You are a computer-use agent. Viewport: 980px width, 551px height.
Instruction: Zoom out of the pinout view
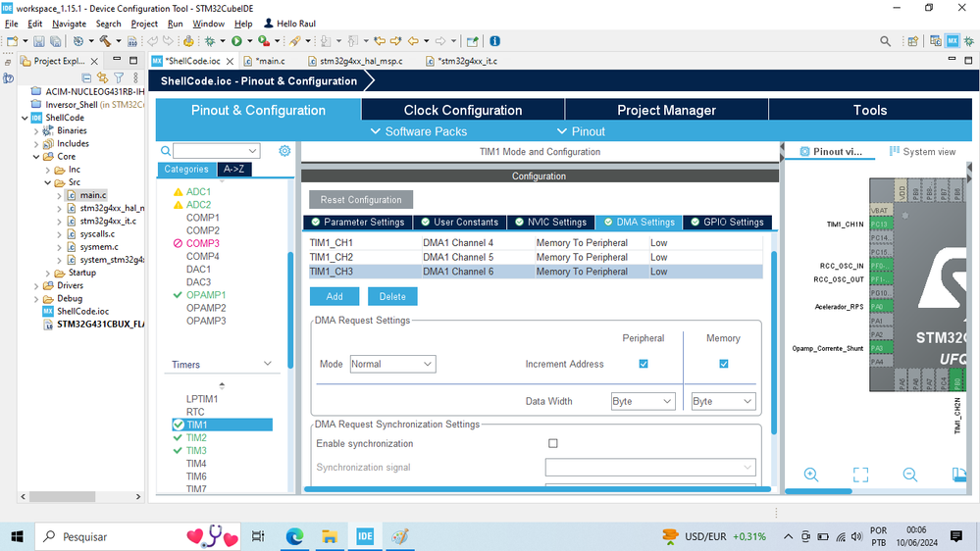[x=910, y=475]
